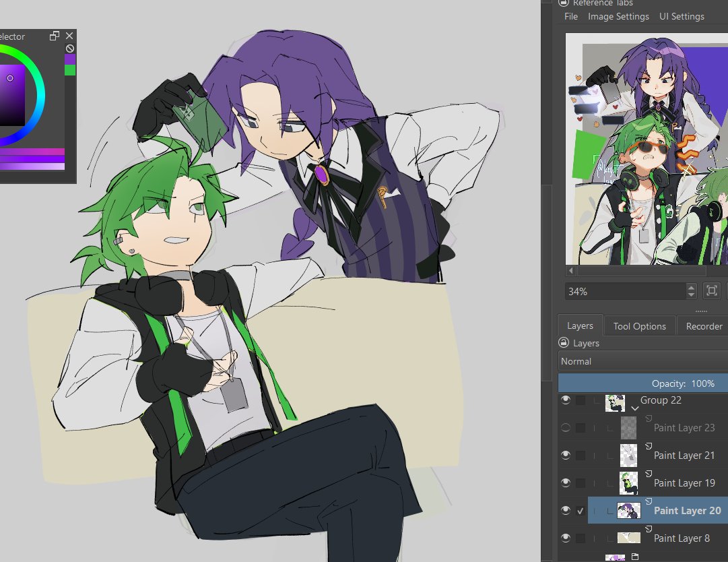Tick the checkbox beside Paint Layer 8
728x562 pixels.
[x=581, y=538]
